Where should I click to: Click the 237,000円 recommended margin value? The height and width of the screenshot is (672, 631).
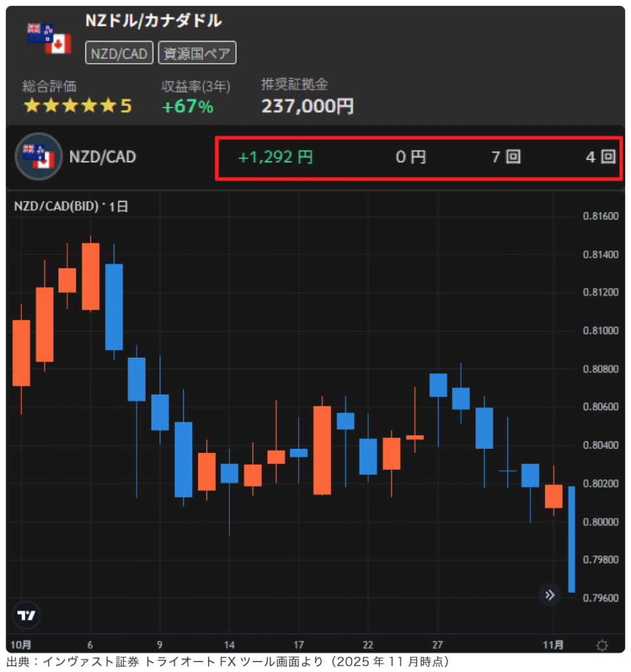click(308, 106)
